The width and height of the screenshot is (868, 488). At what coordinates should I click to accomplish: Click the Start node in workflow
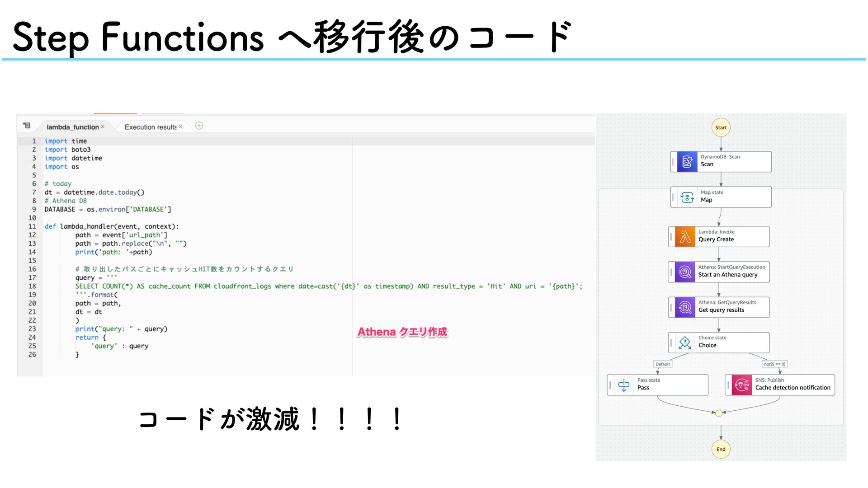point(721,127)
